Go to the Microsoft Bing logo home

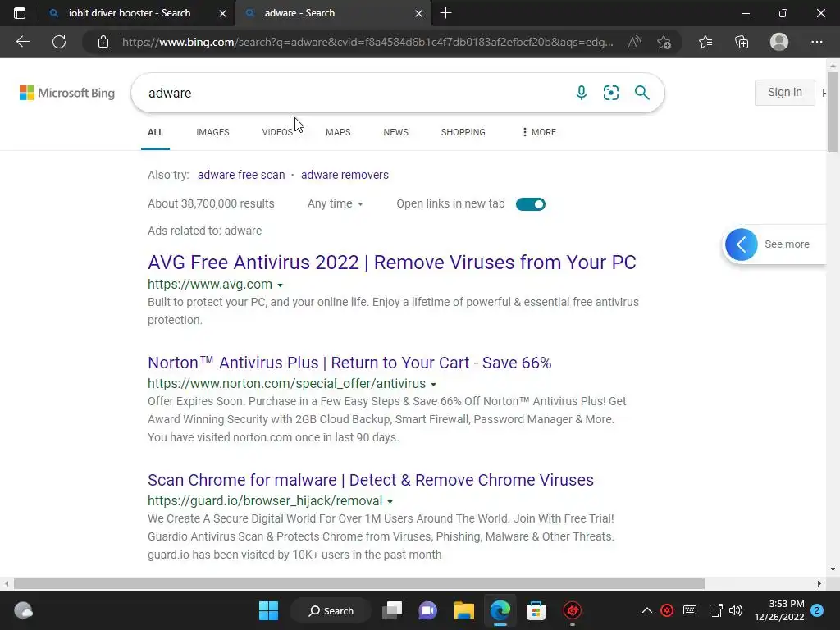67,93
